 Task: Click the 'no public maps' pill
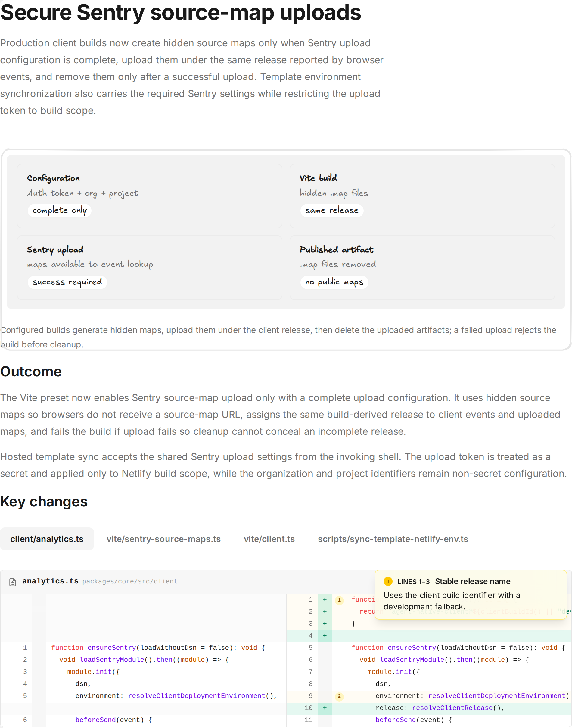click(x=334, y=282)
